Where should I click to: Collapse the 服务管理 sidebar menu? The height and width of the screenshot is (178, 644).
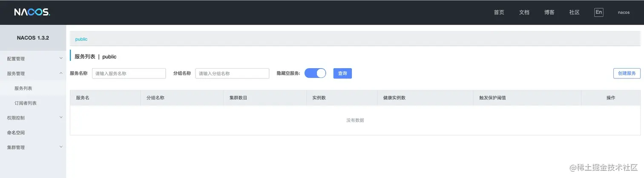click(33, 74)
